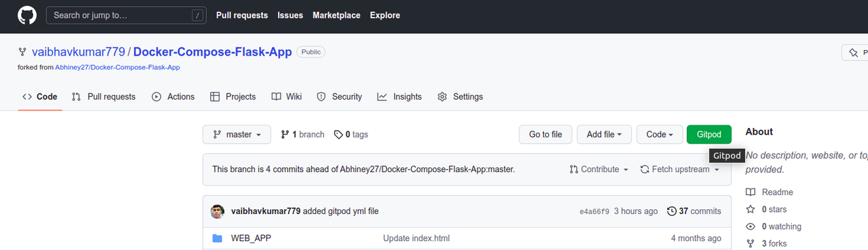This screenshot has height=250, width=868.
Task: Click the Go to file button
Action: coord(545,134)
